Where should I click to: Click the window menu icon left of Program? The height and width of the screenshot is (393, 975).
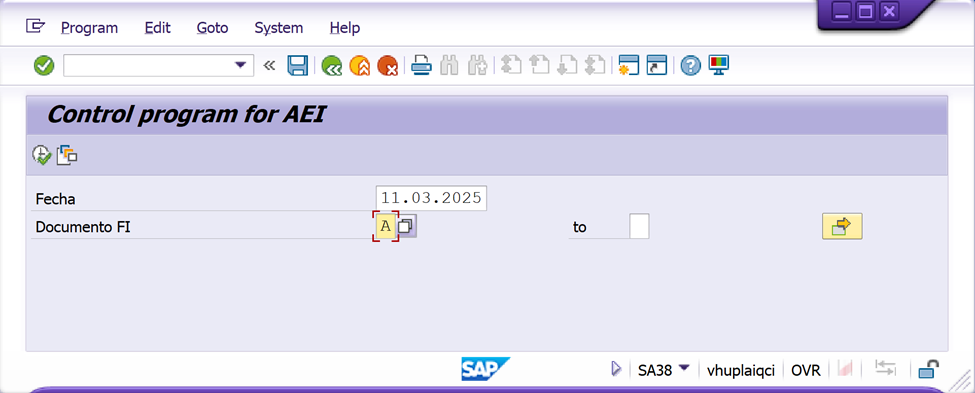point(35,26)
